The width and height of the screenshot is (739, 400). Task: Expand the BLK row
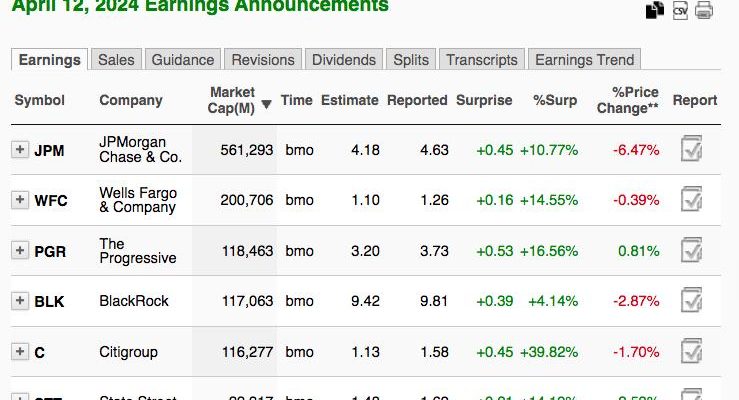pos(20,301)
